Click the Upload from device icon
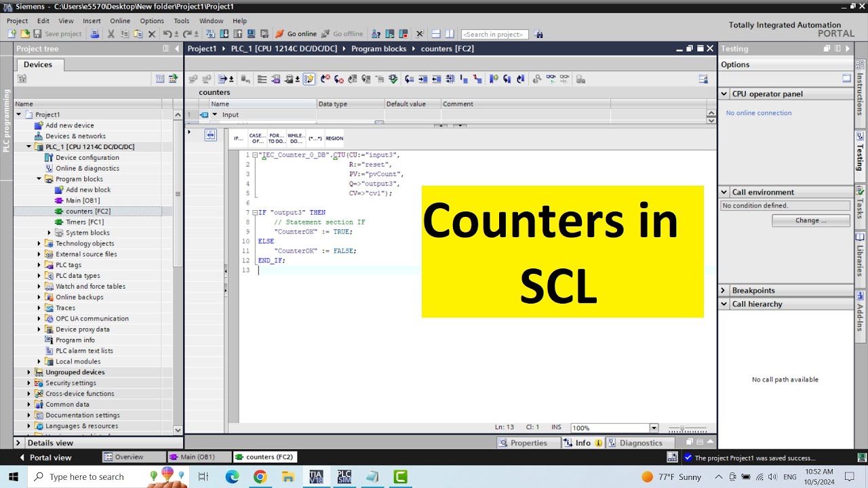Image resolution: width=868 pixels, height=488 pixels. [237, 34]
